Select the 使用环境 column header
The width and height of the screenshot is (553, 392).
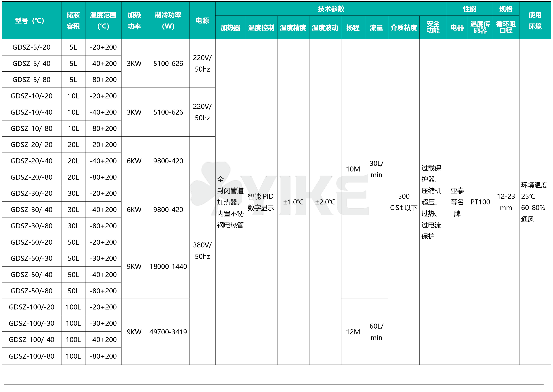coord(535,20)
